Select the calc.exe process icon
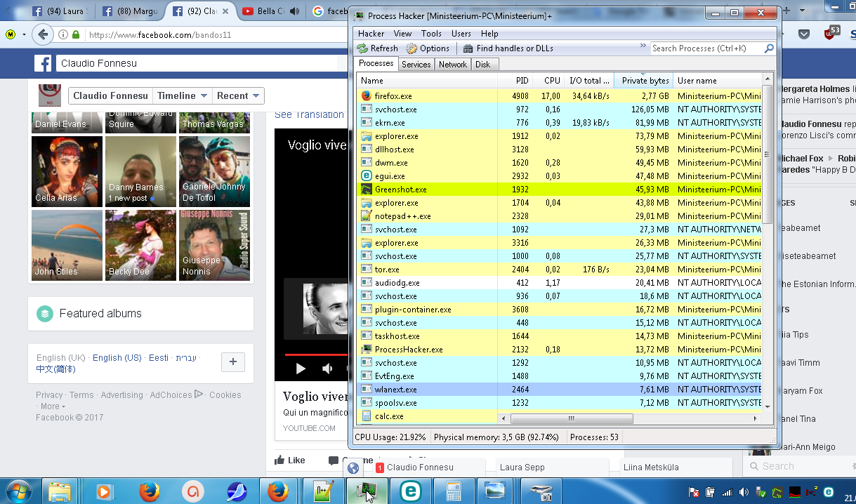The width and height of the screenshot is (856, 504). [x=366, y=416]
